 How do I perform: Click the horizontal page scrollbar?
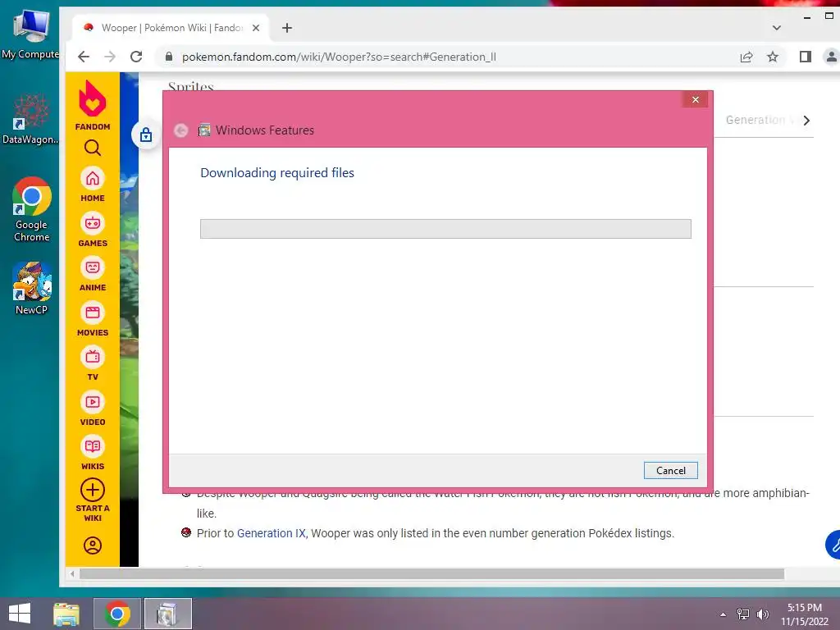click(431, 573)
